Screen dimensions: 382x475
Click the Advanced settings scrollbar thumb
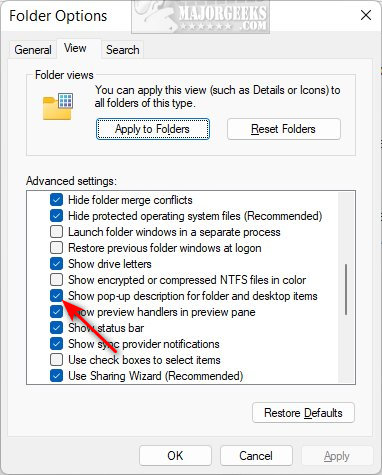pos(346,289)
